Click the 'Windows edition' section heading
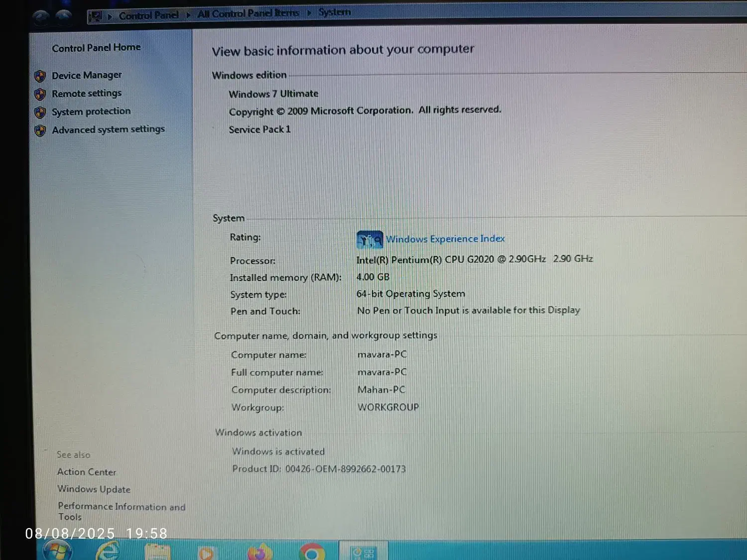This screenshot has height=560, width=747. coord(249,75)
